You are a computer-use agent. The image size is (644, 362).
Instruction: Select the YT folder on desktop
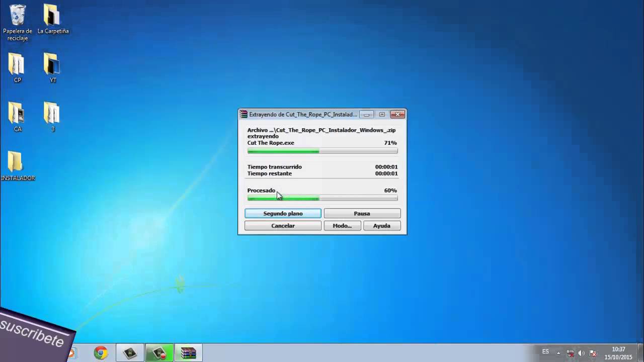click(x=52, y=68)
